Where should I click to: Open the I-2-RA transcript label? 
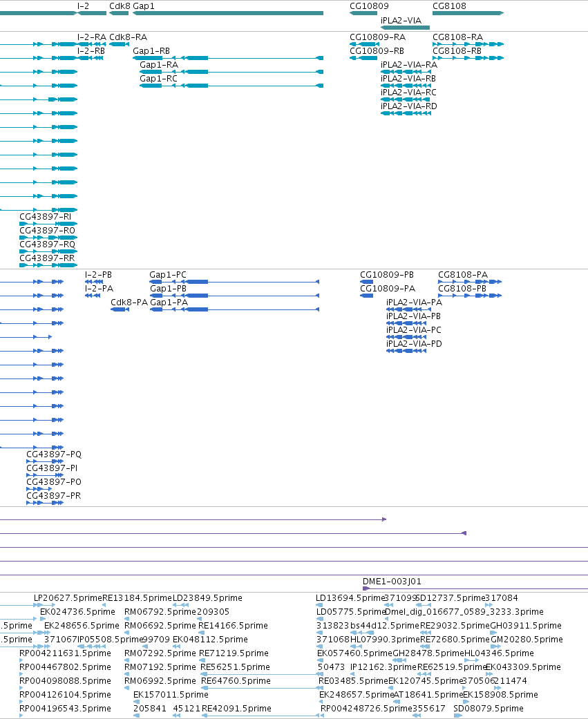[x=92, y=37]
